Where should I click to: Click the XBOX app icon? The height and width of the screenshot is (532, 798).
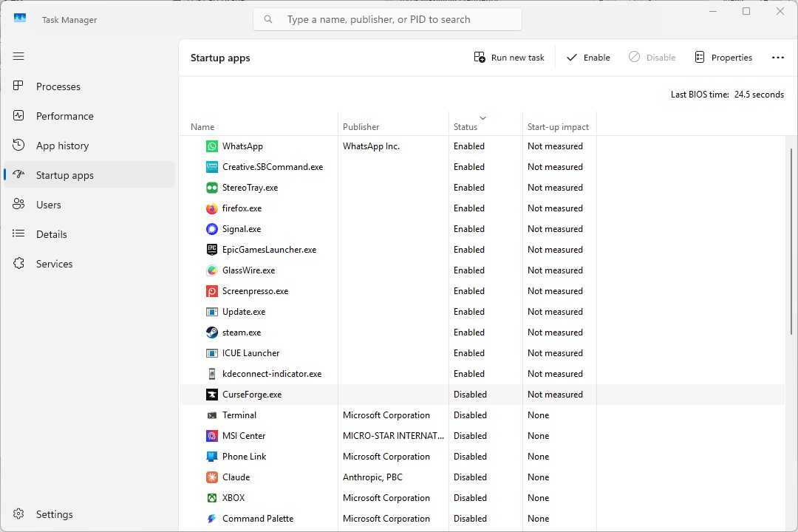[212, 498]
